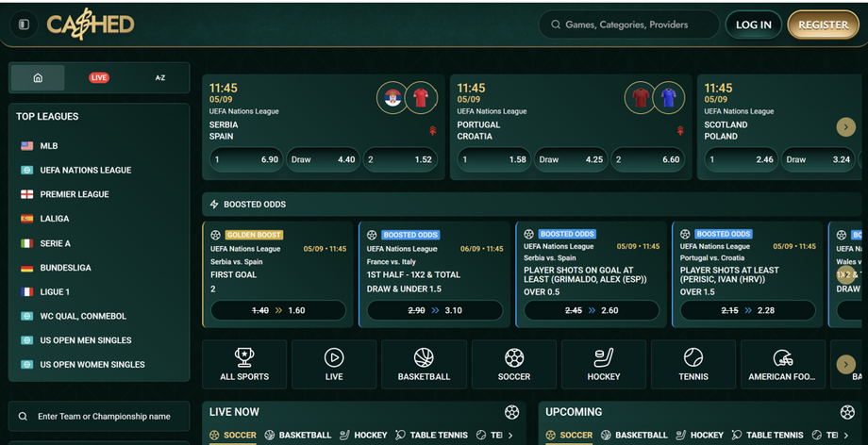This screenshot has width=868, height=445.
Task: Open SOCCER category tile
Action: click(x=514, y=365)
